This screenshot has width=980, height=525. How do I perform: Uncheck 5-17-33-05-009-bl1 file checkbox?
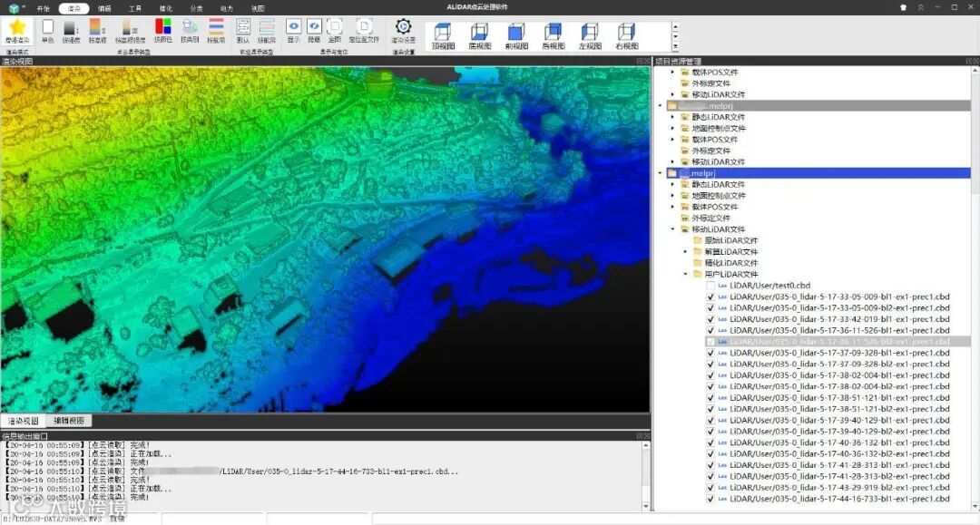click(711, 297)
